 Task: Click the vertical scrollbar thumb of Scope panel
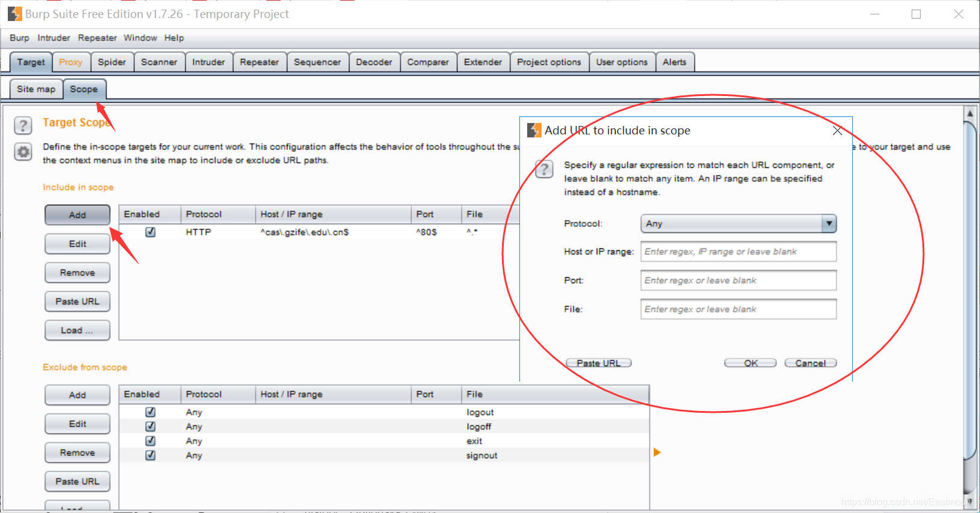(970, 290)
